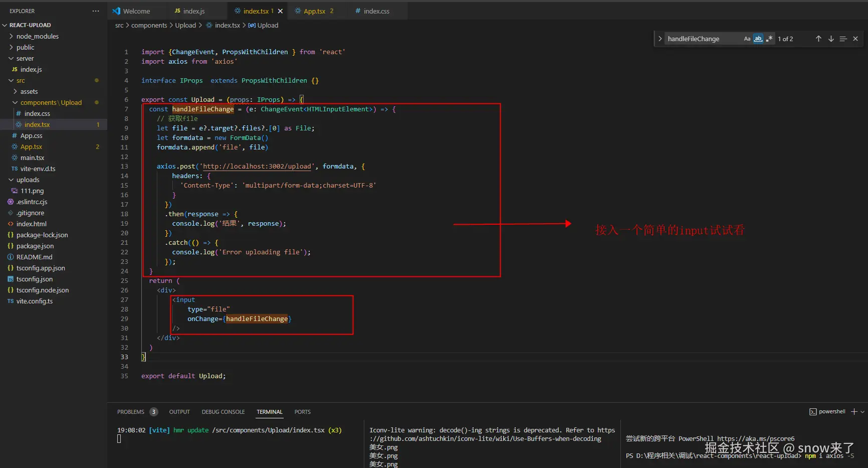Switch to the App.tsx editor tab
The height and width of the screenshot is (468, 868).
314,11
